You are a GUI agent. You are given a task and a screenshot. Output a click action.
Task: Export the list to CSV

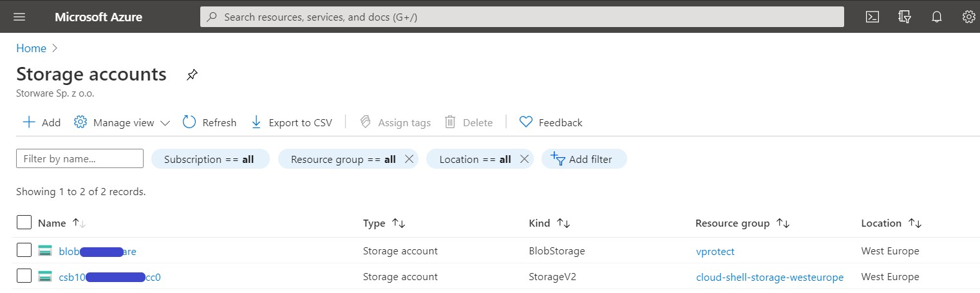[x=291, y=122]
